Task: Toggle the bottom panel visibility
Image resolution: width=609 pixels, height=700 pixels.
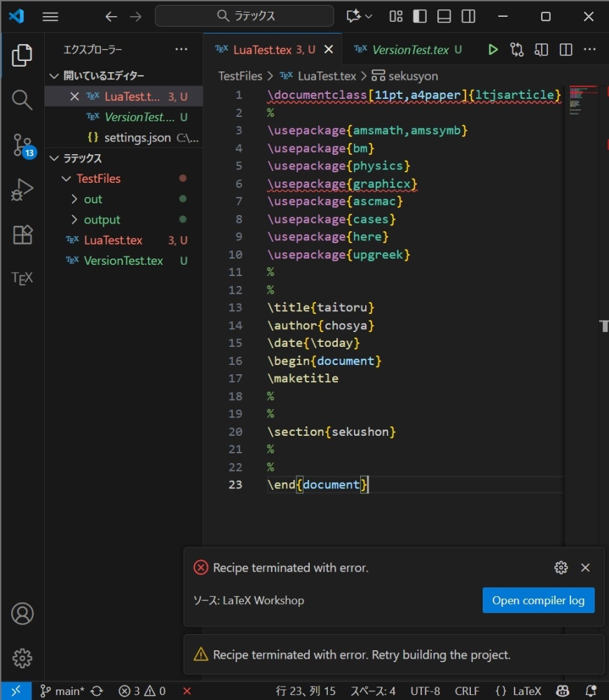Action: click(x=443, y=15)
